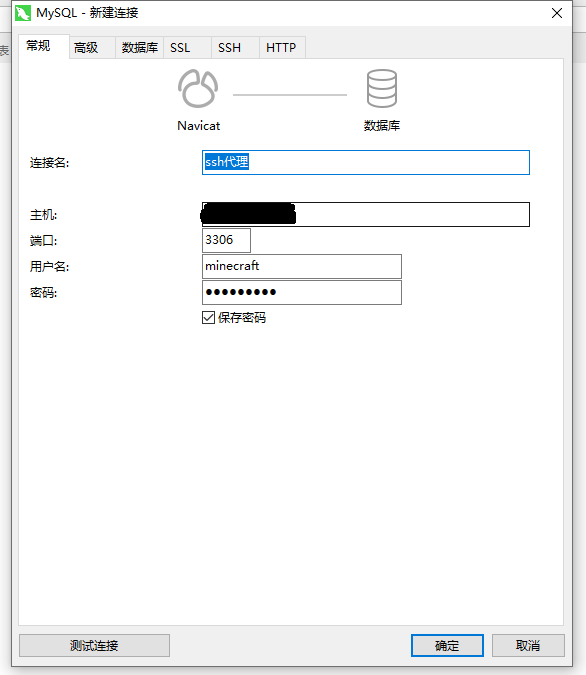Uncheck the 保存密码 checkbox
This screenshot has height=675, width=586.
[x=208, y=318]
